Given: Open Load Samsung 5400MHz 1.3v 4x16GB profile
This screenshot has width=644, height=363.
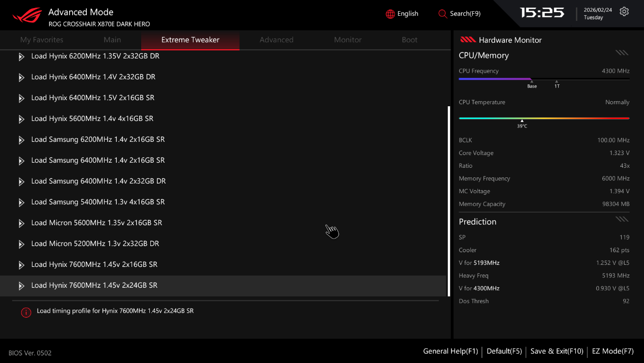Looking at the screenshot, I should coord(98,202).
